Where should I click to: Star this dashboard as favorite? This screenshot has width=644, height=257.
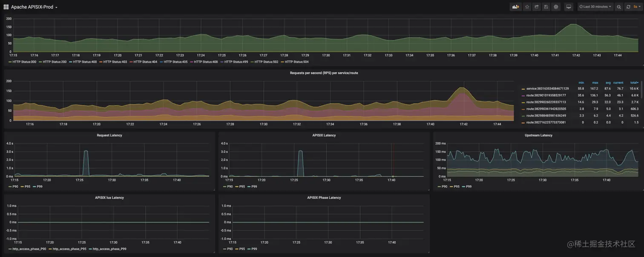527,7
